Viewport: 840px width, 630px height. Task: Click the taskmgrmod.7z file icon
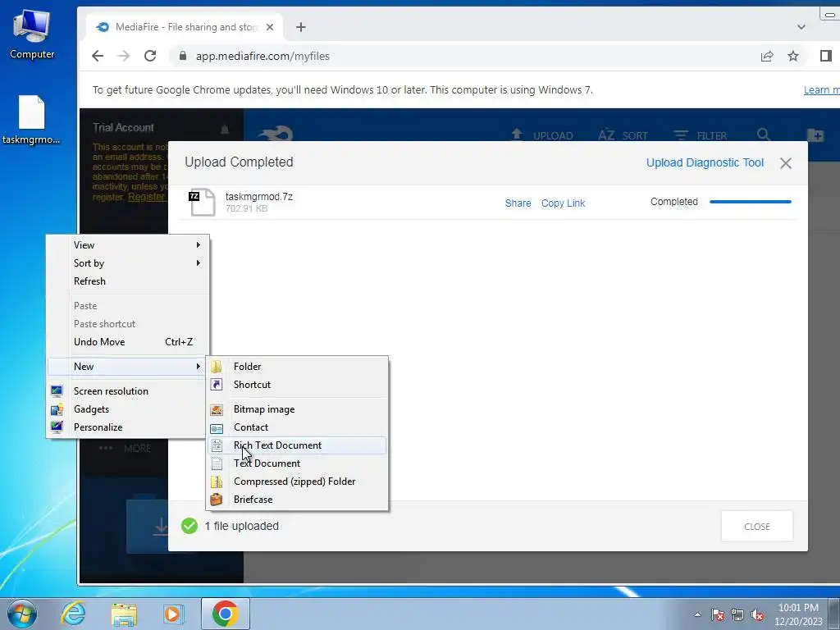[x=202, y=203]
